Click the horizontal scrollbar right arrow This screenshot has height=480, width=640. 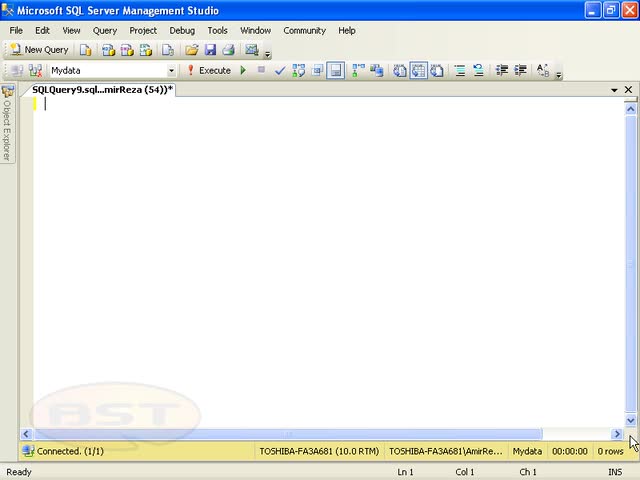tap(617, 434)
